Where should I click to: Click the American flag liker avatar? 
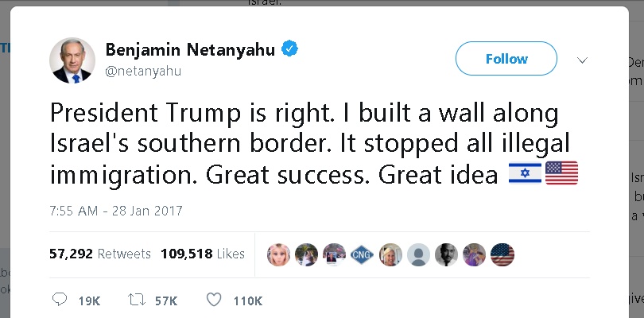point(502,254)
